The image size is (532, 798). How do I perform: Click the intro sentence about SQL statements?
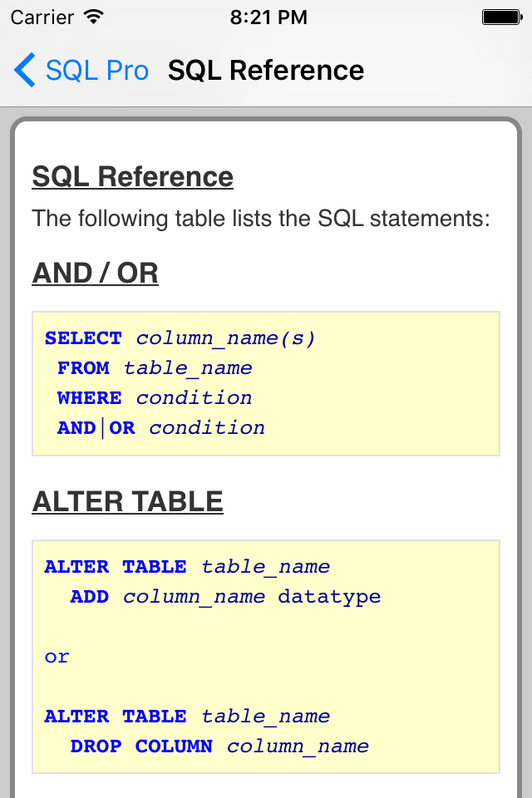pyautogui.click(x=261, y=219)
